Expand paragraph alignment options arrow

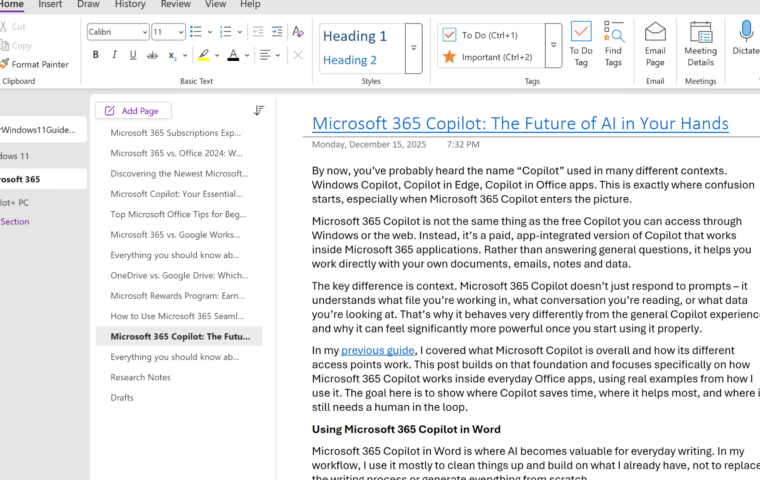278,55
